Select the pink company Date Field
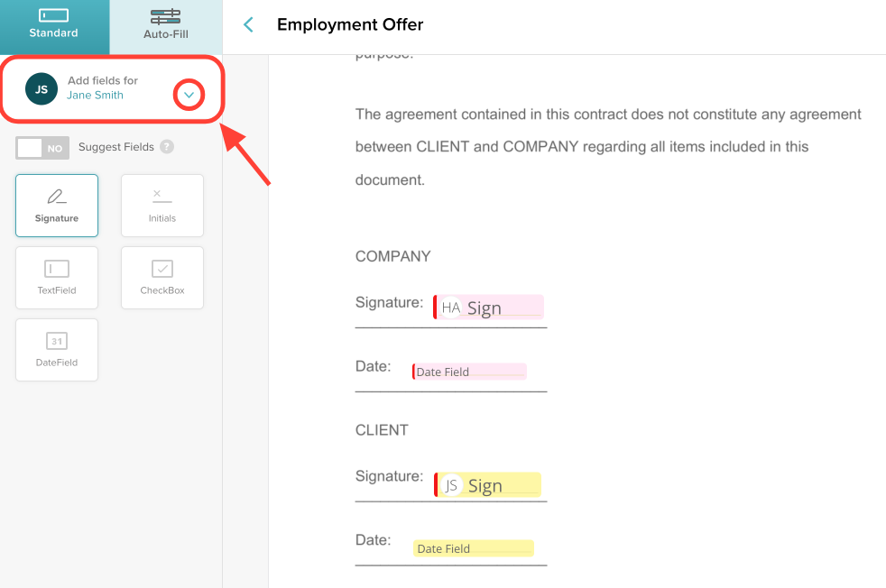The image size is (886, 588). (469, 372)
